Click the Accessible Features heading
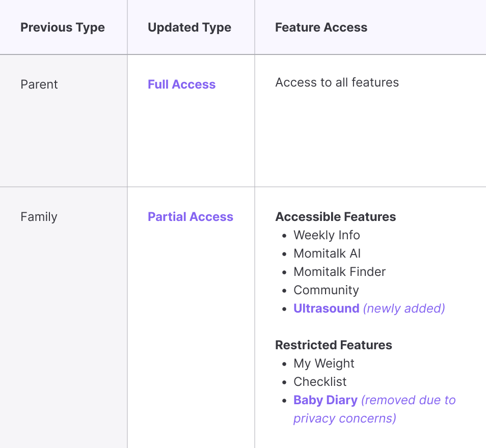The height and width of the screenshot is (448, 486). (335, 217)
